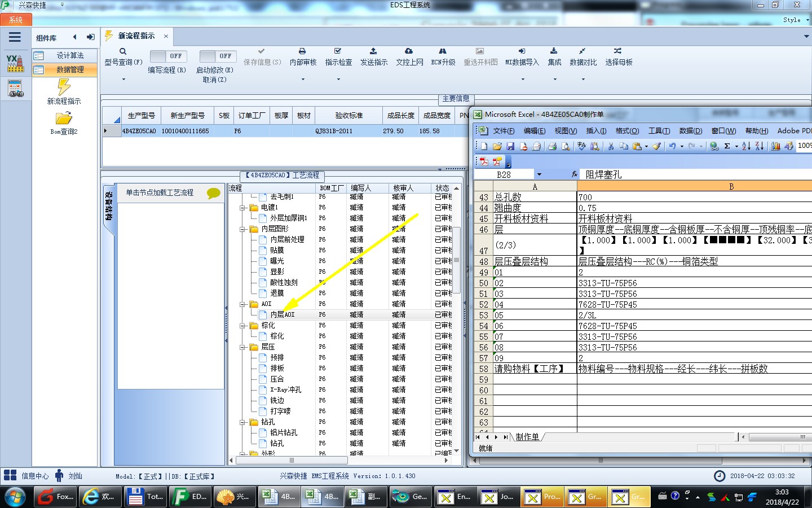This screenshot has width=812, height=508.
Task: Click the hamburger menu icon in left panel
Action: click(15, 37)
